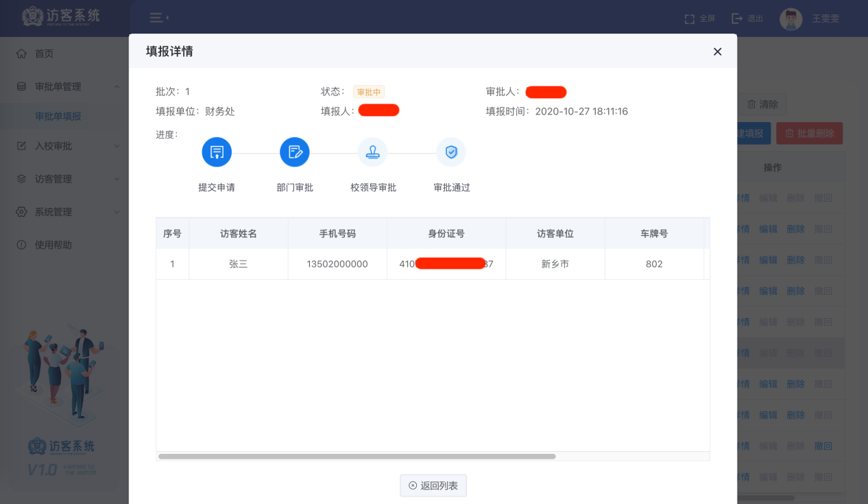868x504 pixels.
Task: Click the 返回列表 button
Action: click(433, 485)
